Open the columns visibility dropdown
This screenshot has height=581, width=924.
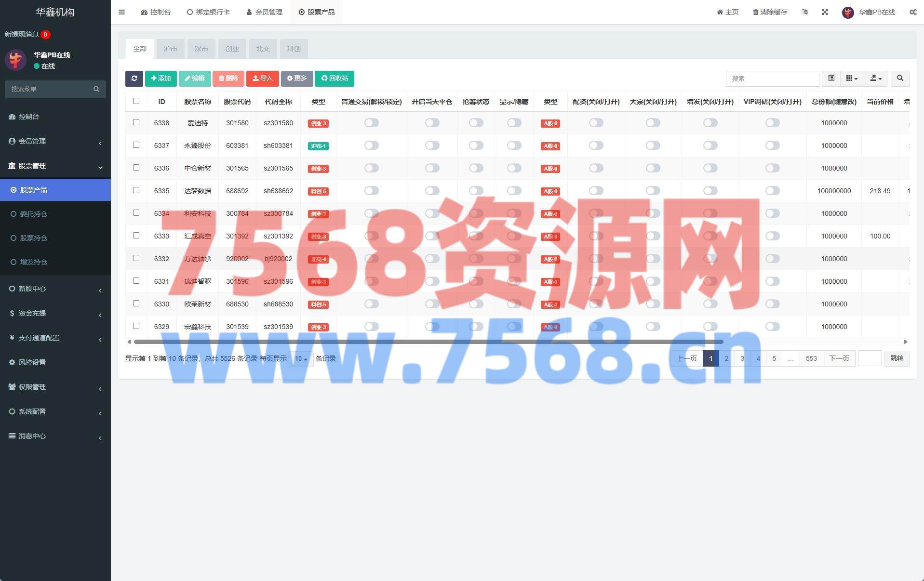[852, 79]
